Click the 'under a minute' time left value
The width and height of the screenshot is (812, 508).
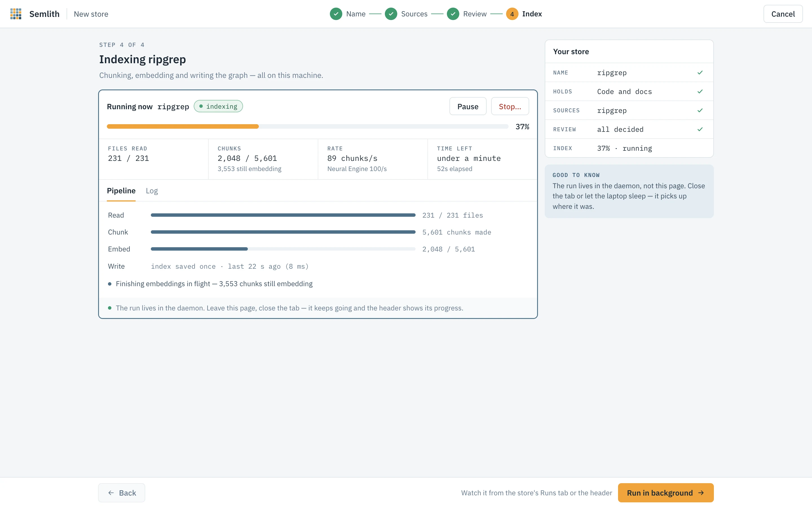[469, 158]
